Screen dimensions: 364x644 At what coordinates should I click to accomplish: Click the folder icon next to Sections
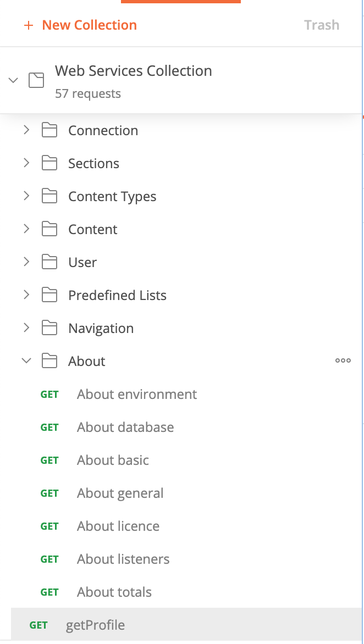(x=49, y=163)
